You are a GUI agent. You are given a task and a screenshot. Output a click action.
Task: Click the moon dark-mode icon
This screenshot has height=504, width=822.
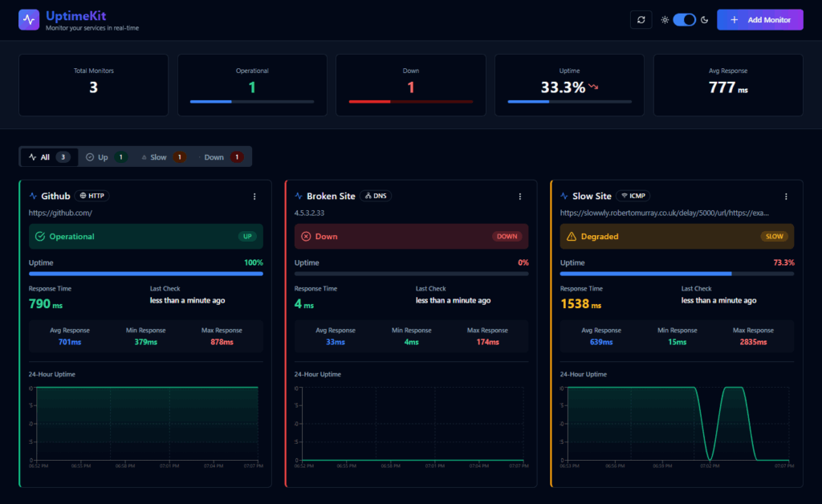point(704,20)
